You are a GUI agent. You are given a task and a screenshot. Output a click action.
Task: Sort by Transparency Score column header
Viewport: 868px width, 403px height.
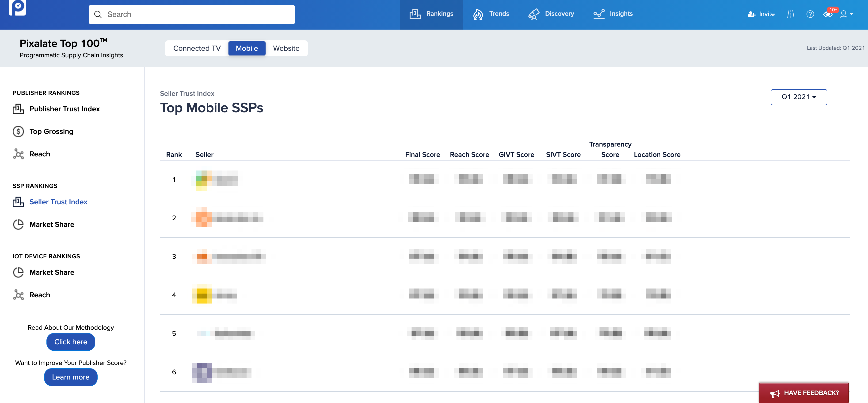pyautogui.click(x=610, y=149)
